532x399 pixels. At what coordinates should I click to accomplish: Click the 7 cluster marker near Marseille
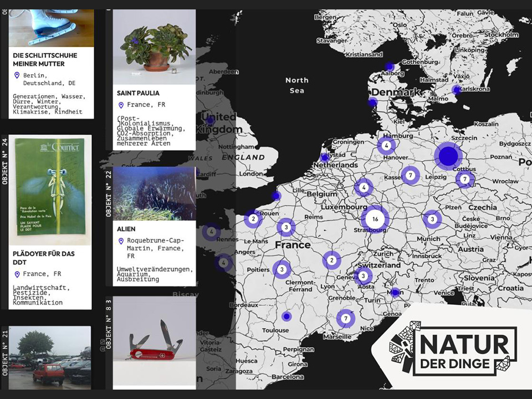tap(346, 319)
